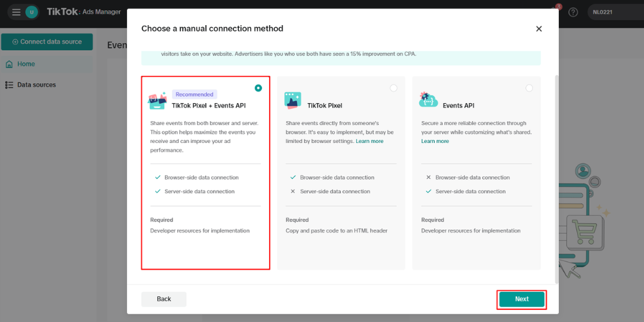Click the teal user avatar icon
This screenshot has height=322, width=644.
(x=32, y=12)
